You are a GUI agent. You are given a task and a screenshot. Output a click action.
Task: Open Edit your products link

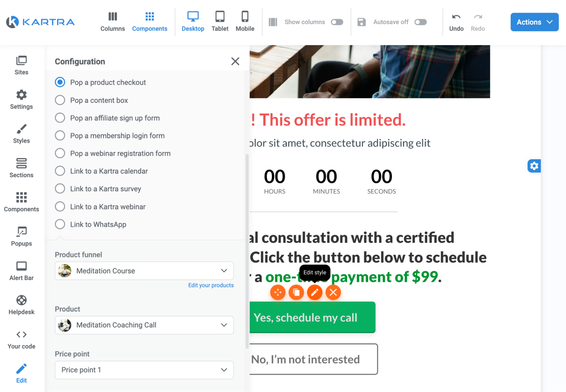pyautogui.click(x=211, y=285)
